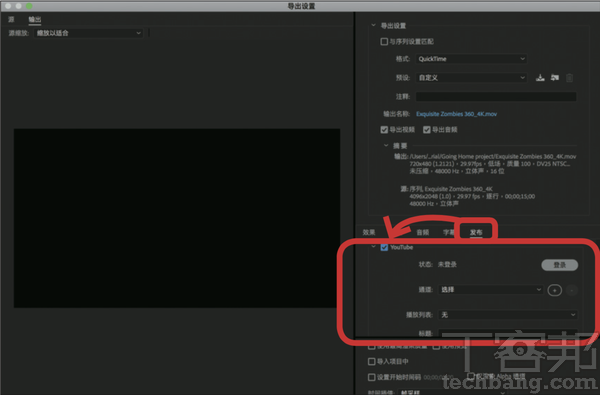Image resolution: width=600 pixels, height=395 pixels.
Task: Collapse the 导出设置 section
Action: point(373,26)
